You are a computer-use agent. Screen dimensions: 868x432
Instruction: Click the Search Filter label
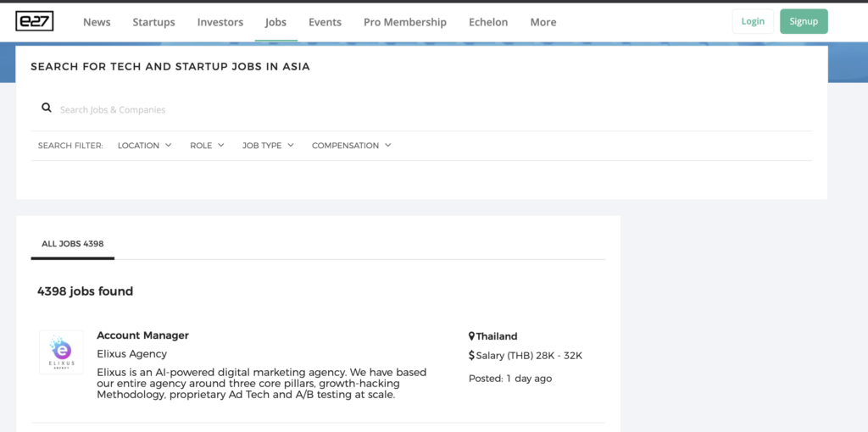[x=70, y=146]
